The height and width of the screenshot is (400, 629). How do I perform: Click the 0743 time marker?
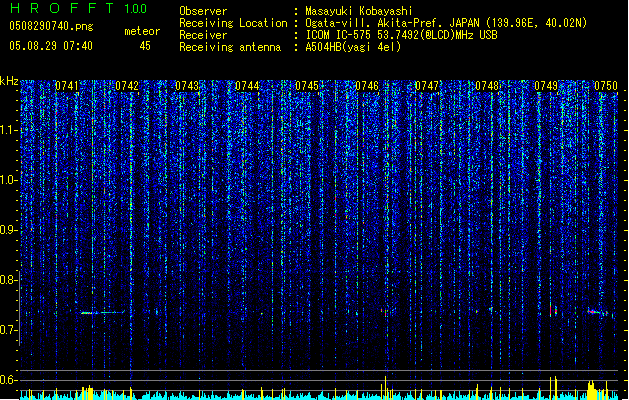(187, 86)
